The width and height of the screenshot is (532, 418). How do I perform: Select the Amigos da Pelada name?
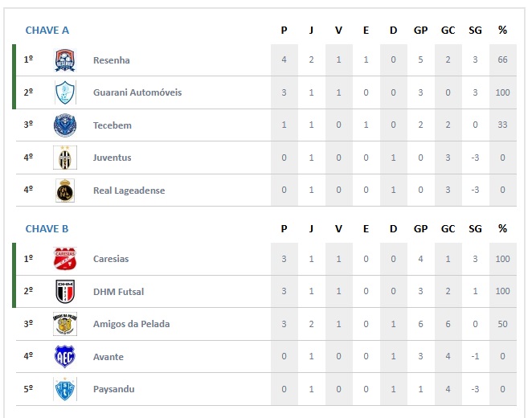coord(131,324)
